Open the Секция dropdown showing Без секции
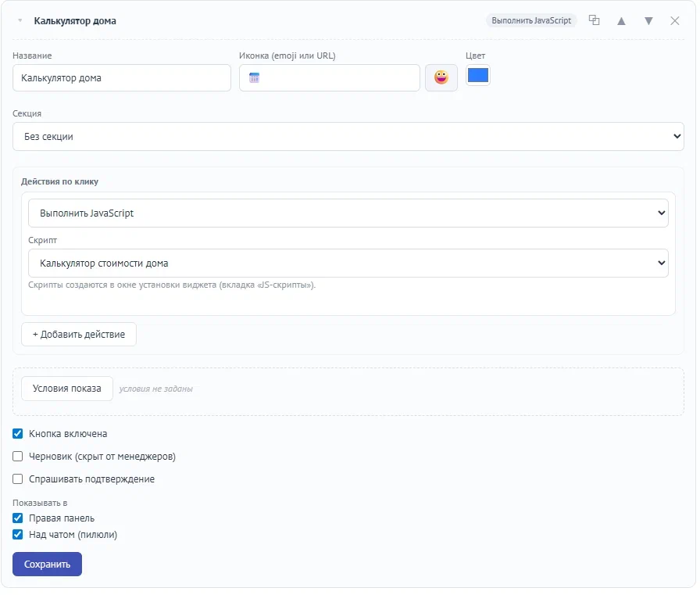The image size is (700, 595). tap(350, 137)
